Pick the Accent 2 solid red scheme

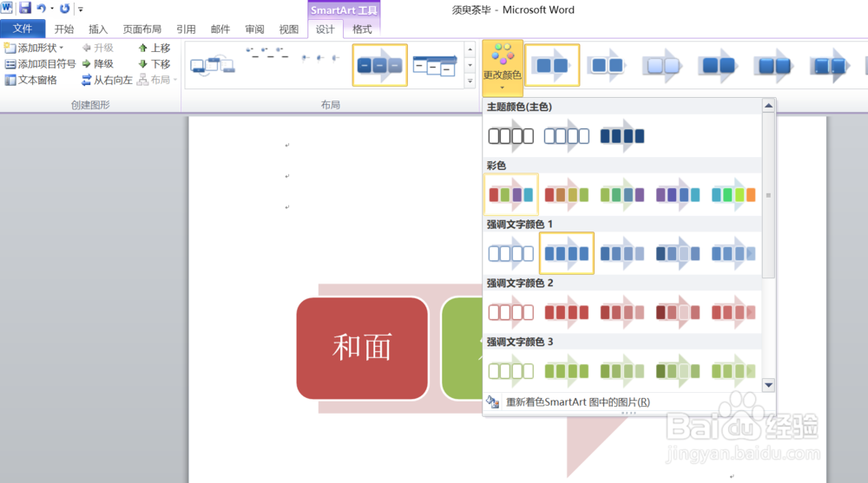point(566,312)
